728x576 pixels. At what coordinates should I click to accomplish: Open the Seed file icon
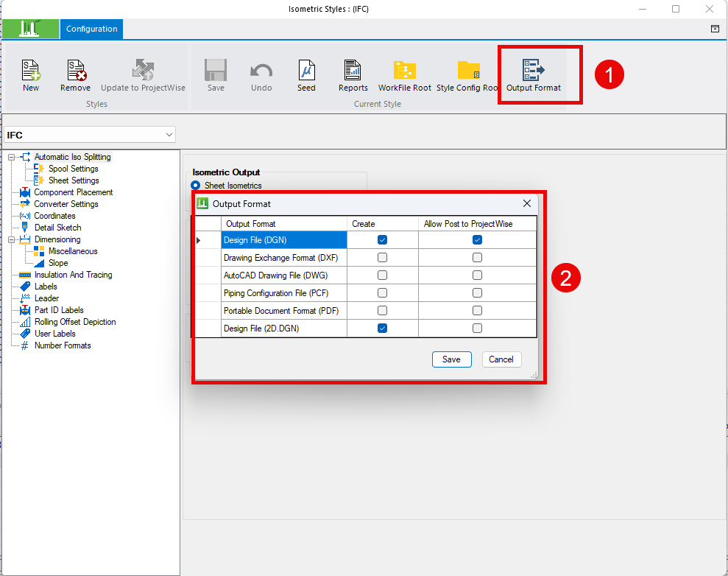coord(306,70)
